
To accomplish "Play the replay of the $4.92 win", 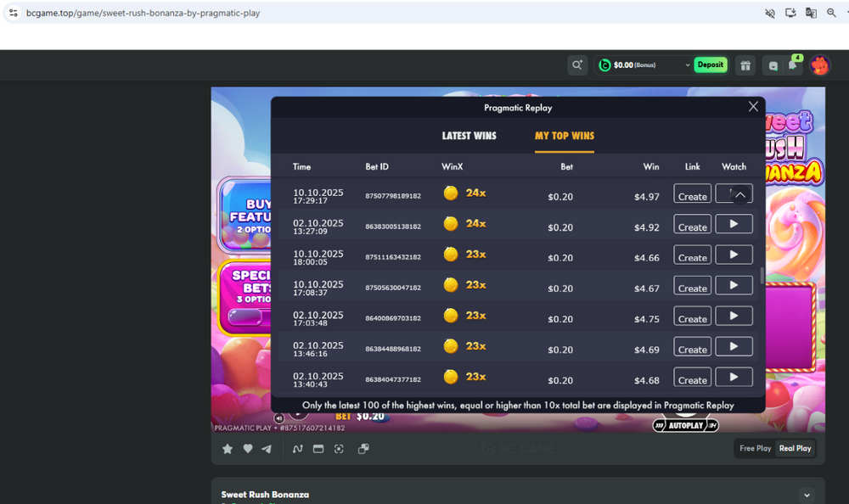I will tap(734, 224).
